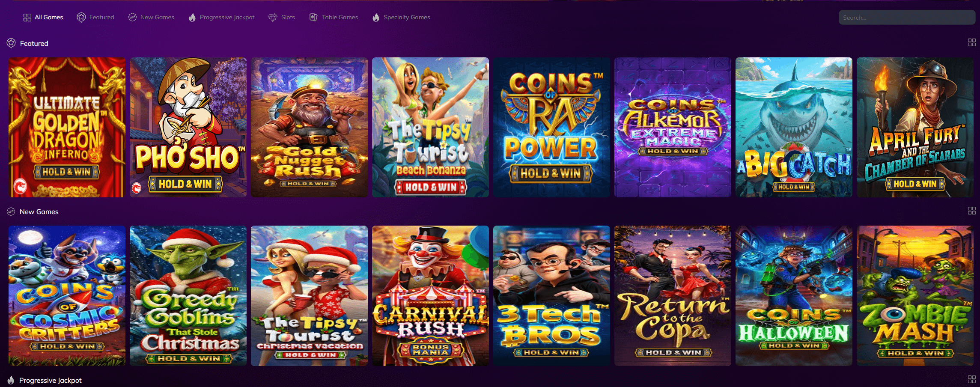Screen dimensions: 980x387
Task: Click the grid icon beside New Games heading
Action: [x=971, y=211]
